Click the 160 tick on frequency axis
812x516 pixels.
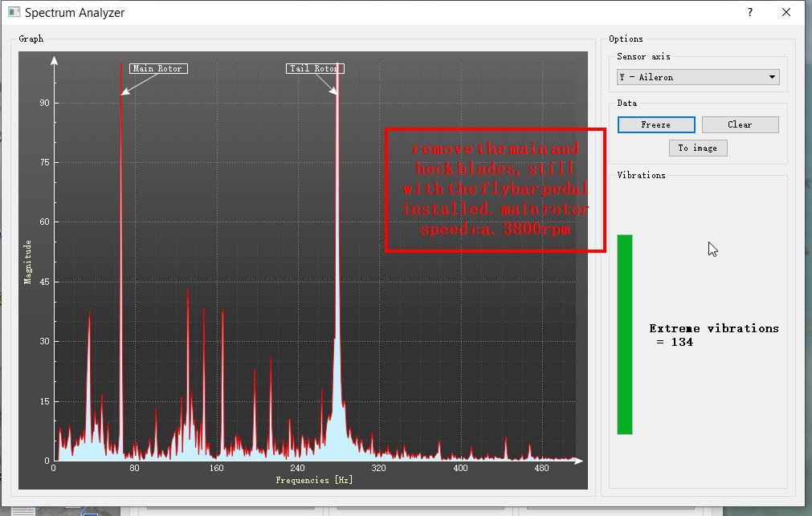pos(216,468)
